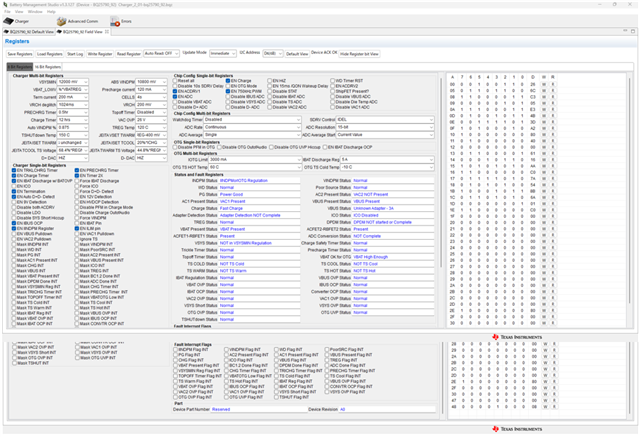Image resolution: width=640 pixels, height=437 pixels.
Task: Open the Errors panel icon
Action: coord(115,21)
